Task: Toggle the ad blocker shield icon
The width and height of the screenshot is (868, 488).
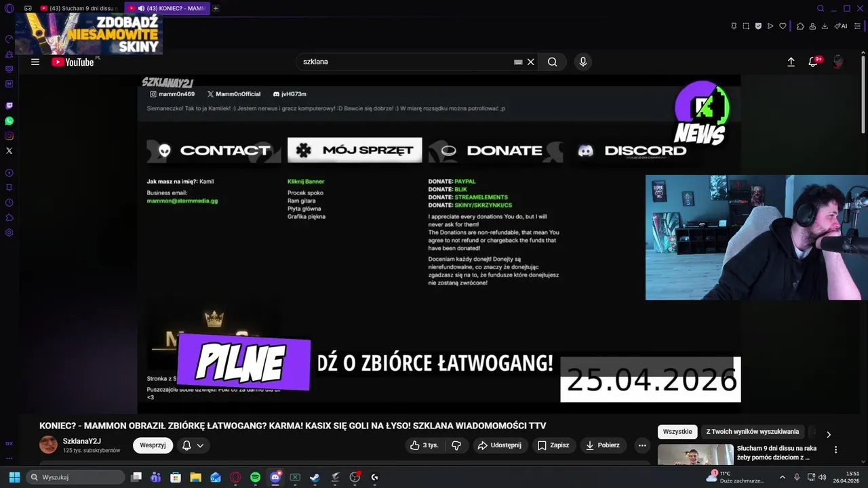Action: (758, 26)
